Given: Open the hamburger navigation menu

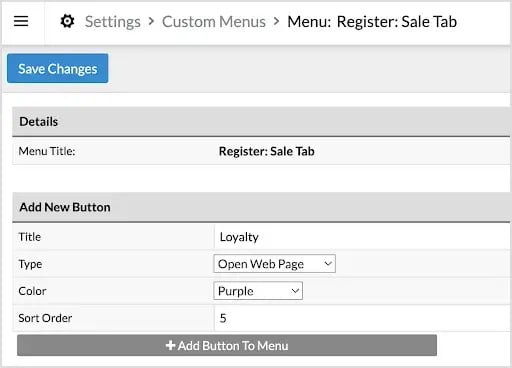Looking at the screenshot, I should 21,21.
